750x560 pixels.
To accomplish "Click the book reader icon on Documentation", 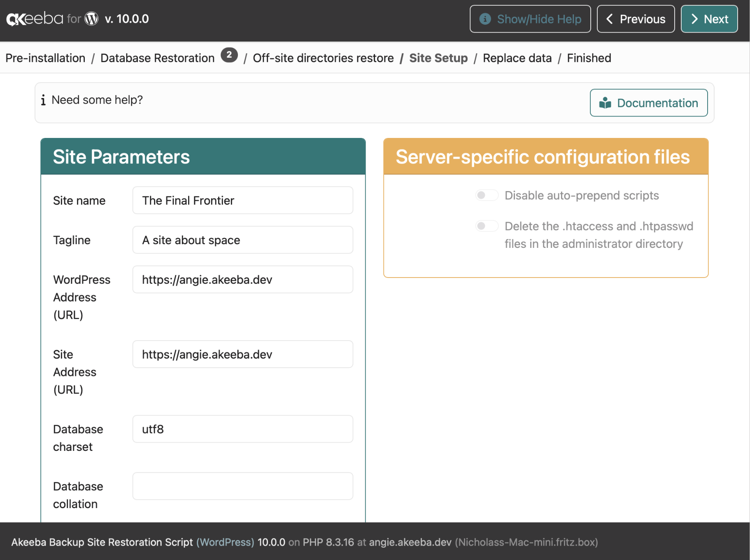I will 605,103.
